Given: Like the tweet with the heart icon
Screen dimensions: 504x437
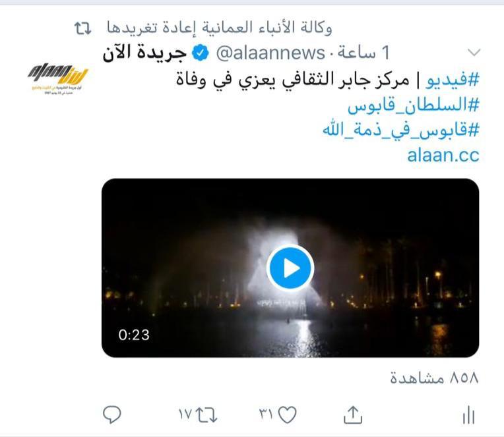Looking at the screenshot, I should [x=287, y=415].
